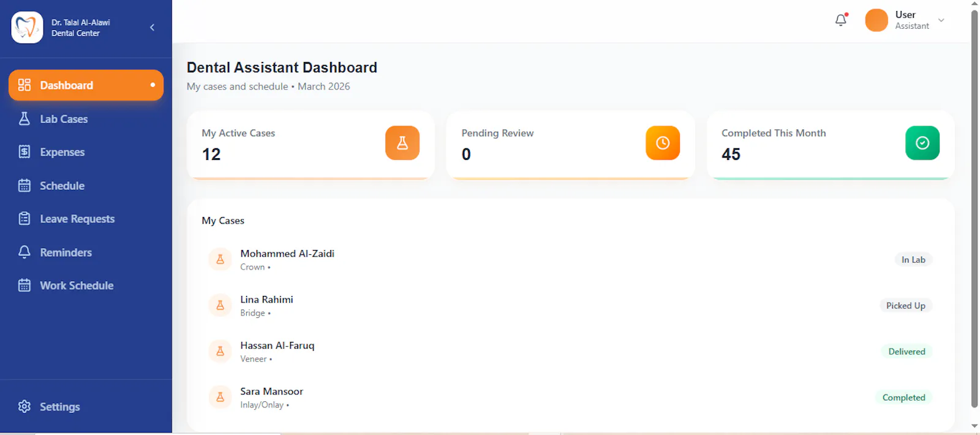Click the Leave Requests clipboard icon

click(x=24, y=219)
